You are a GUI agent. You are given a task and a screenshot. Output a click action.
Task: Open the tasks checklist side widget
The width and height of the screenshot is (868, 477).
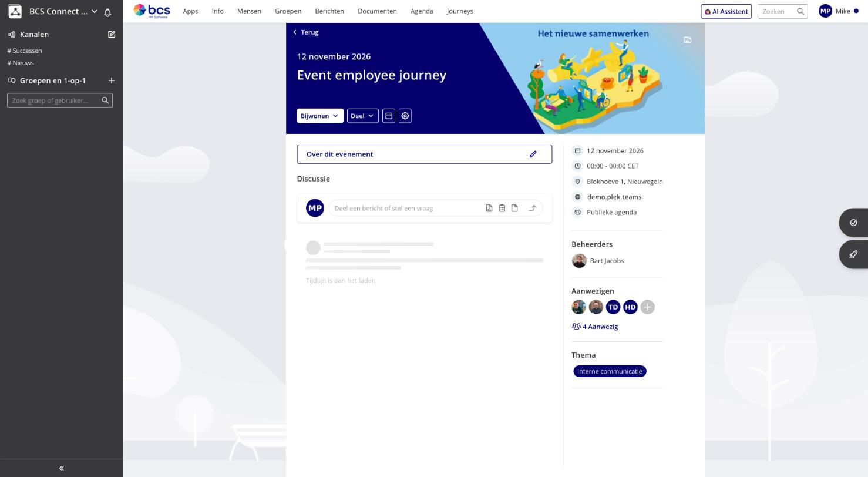[x=853, y=223]
